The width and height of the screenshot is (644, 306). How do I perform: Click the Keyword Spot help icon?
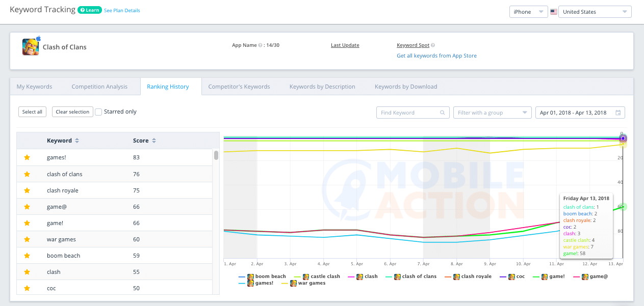coord(433,45)
